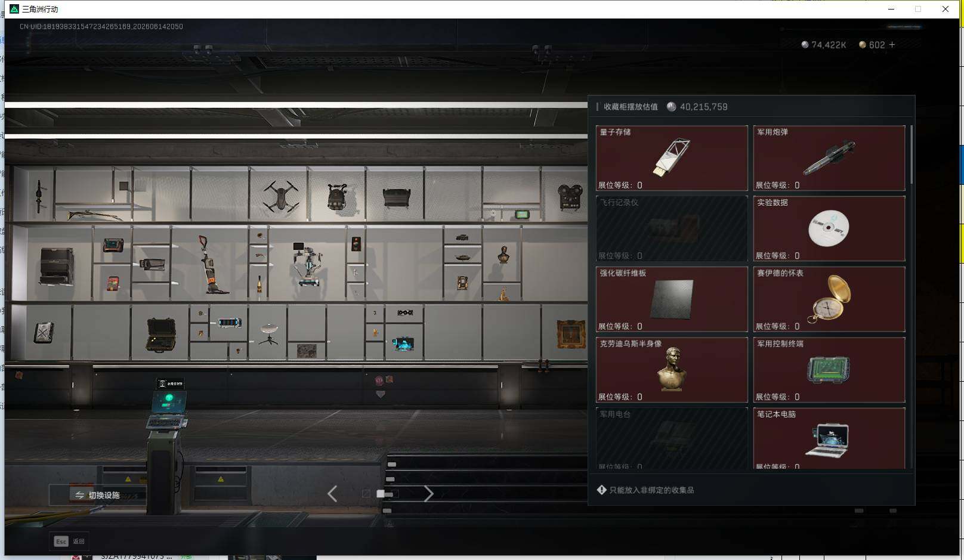The width and height of the screenshot is (964, 560).
Task: Click the 切换设施 switch facility button
Action: [97, 495]
